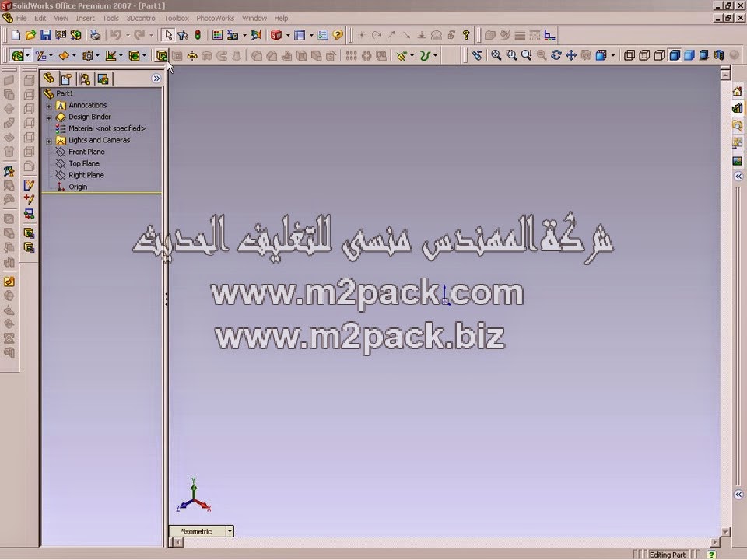747x560 pixels.
Task: Click the Smart Dimension pencil icon in left toolbar
Action: tap(29, 185)
